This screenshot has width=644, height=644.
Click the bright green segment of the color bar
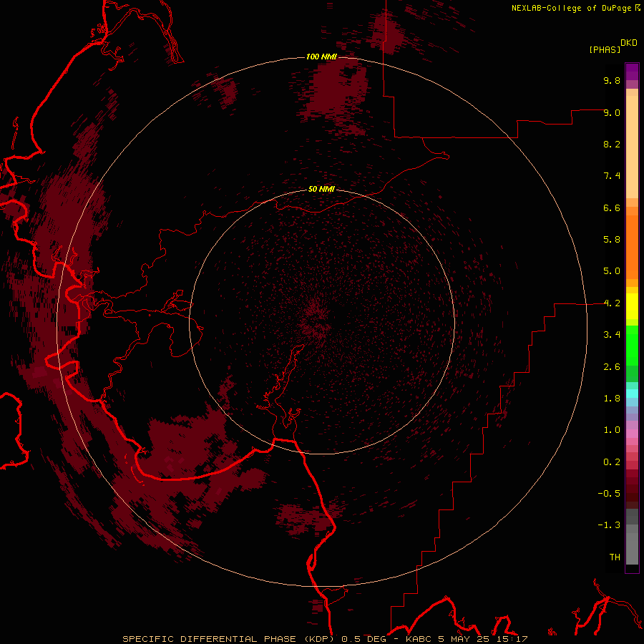(632, 346)
